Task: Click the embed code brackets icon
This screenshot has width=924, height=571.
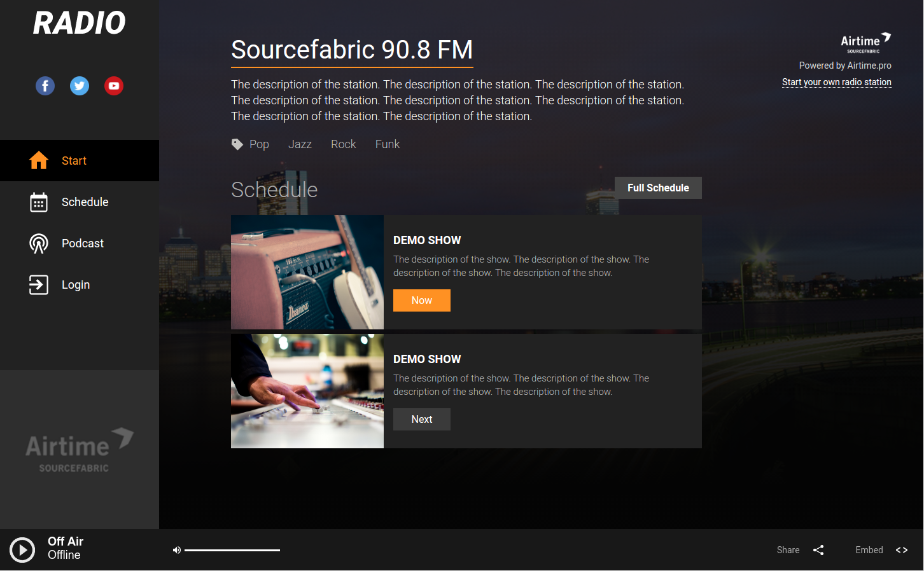Action: click(x=902, y=550)
